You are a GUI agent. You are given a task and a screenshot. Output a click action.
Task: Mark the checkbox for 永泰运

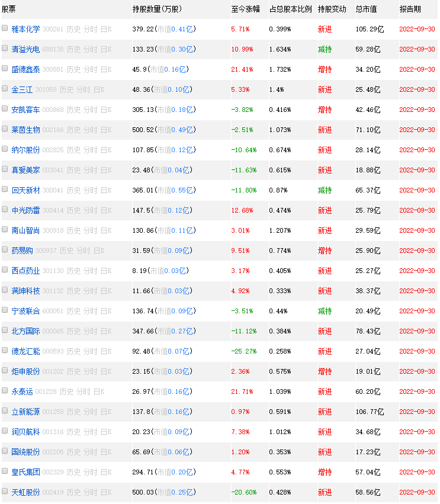click(x=5, y=390)
